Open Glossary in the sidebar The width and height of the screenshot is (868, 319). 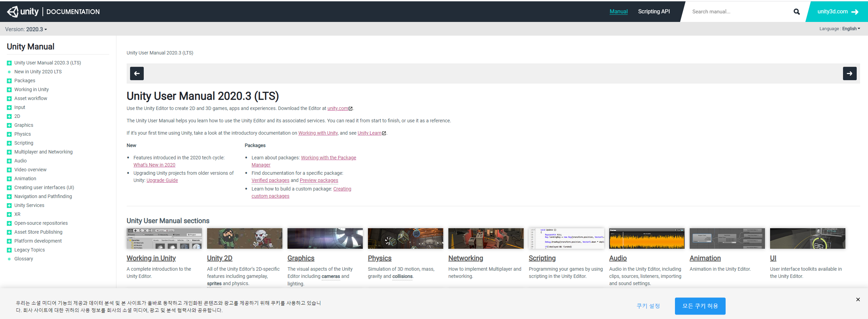(24, 259)
